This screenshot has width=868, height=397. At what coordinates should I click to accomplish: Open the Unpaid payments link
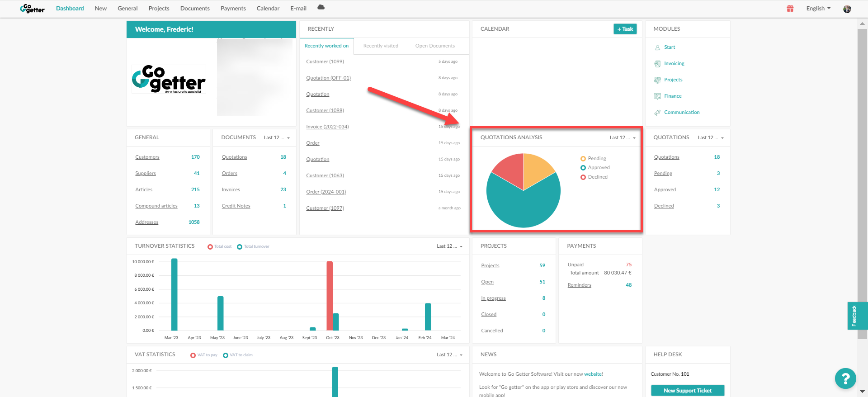[576, 265]
